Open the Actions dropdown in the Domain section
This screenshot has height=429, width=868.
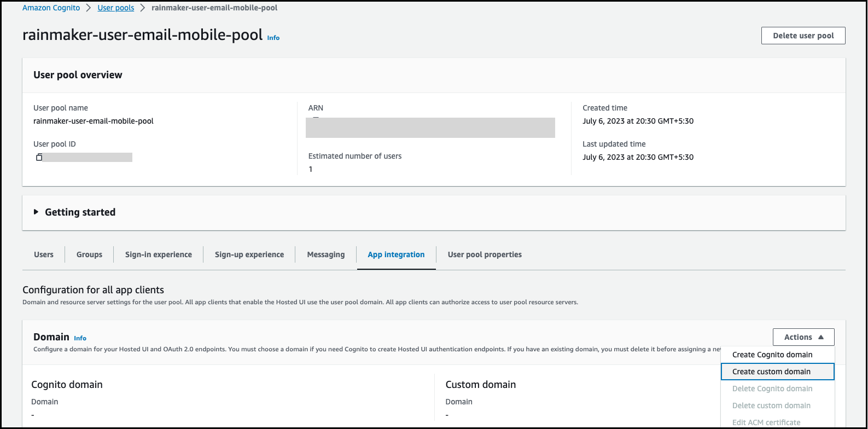click(803, 337)
